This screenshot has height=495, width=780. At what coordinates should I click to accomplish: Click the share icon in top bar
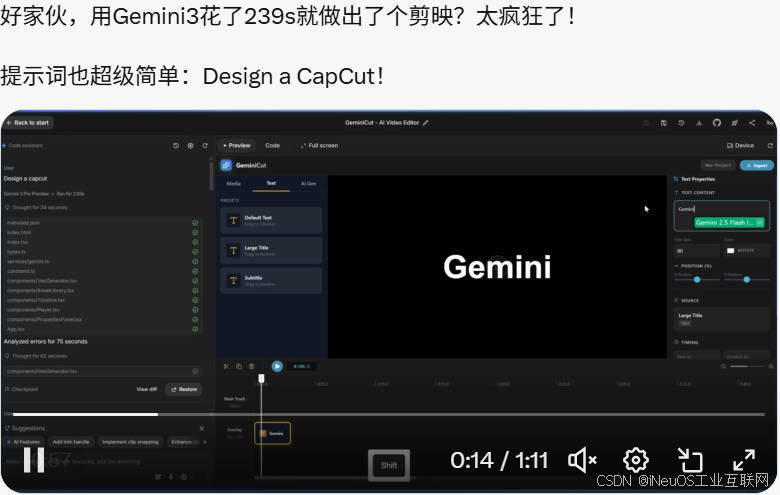[752, 122]
